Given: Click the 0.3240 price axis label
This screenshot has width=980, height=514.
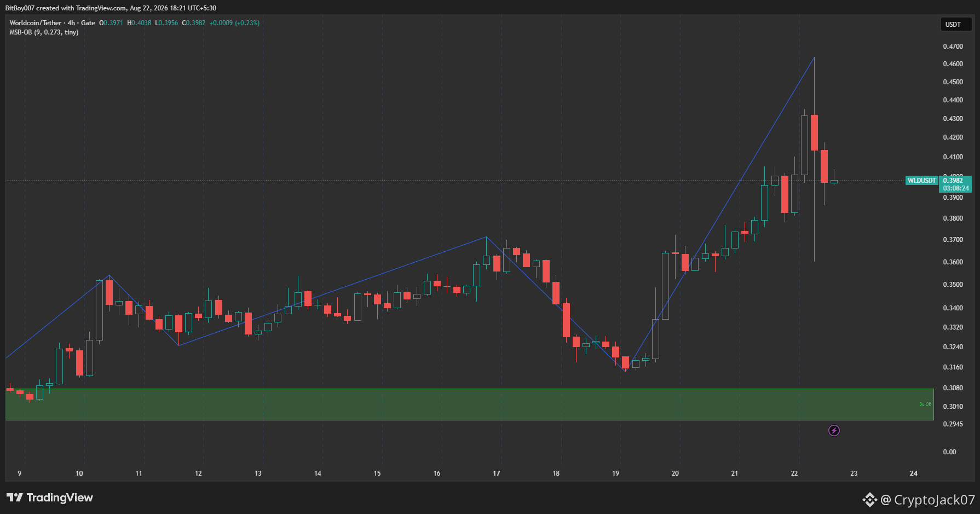Looking at the screenshot, I should [x=953, y=347].
